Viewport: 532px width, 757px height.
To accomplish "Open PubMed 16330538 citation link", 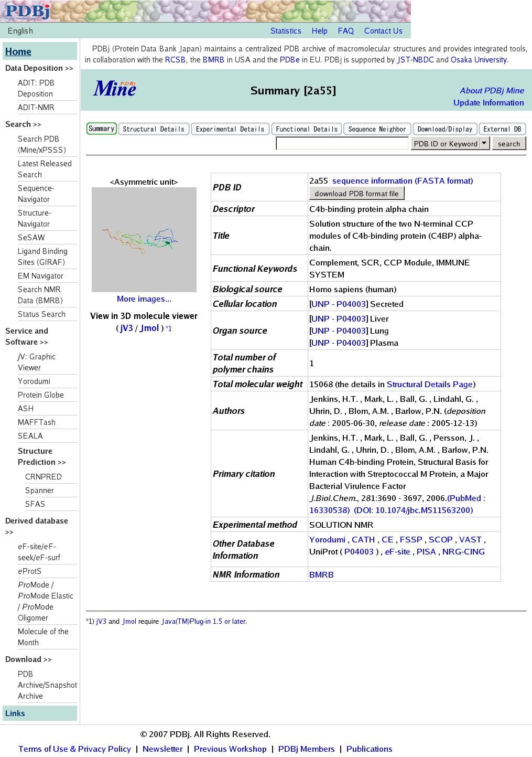I will click(x=397, y=504).
